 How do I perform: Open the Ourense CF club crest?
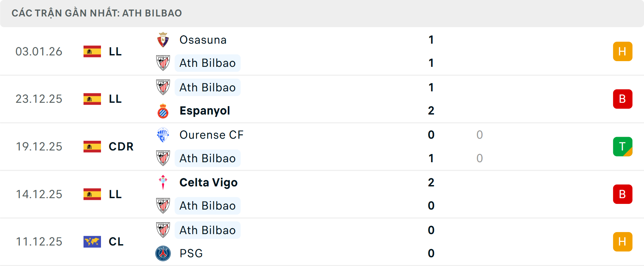coord(163,135)
